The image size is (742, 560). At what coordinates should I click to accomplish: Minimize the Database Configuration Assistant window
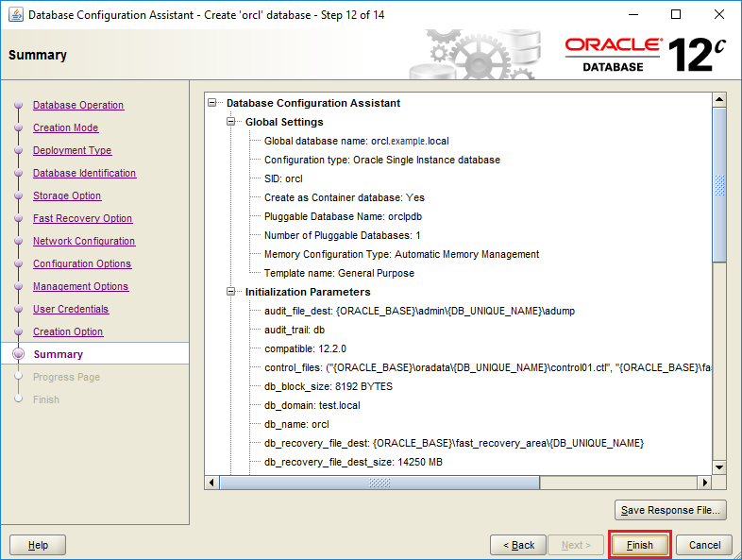(x=633, y=15)
